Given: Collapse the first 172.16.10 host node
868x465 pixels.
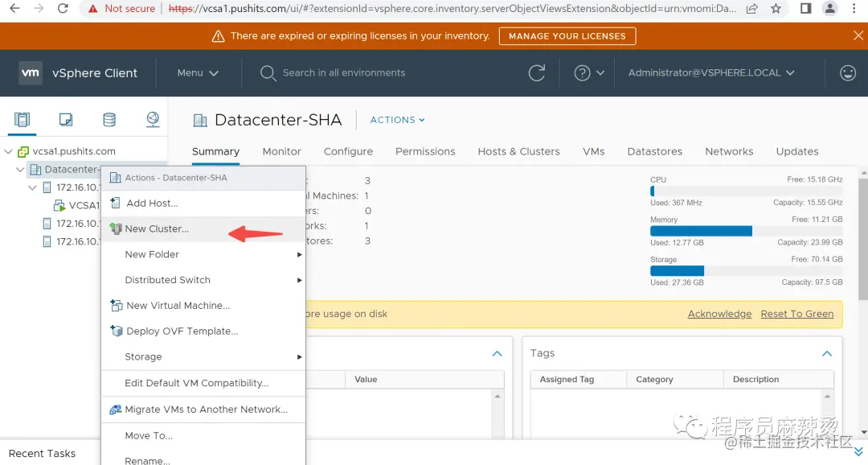Looking at the screenshot, I should (33, 187).
